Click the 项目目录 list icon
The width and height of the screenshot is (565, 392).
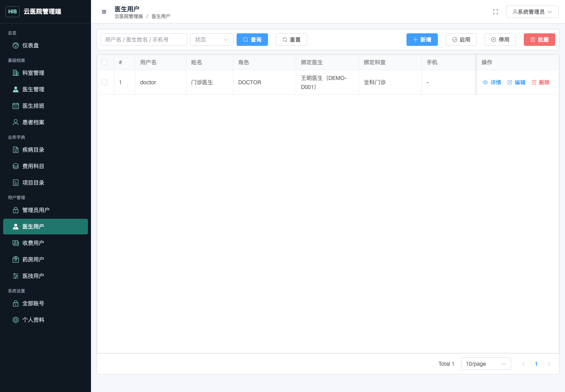click(16, 183)
